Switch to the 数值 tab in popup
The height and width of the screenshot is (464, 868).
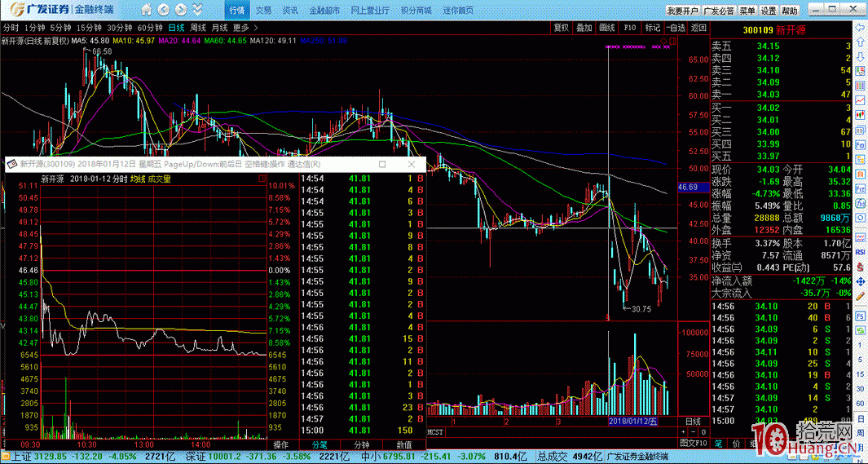coord(404,444)
